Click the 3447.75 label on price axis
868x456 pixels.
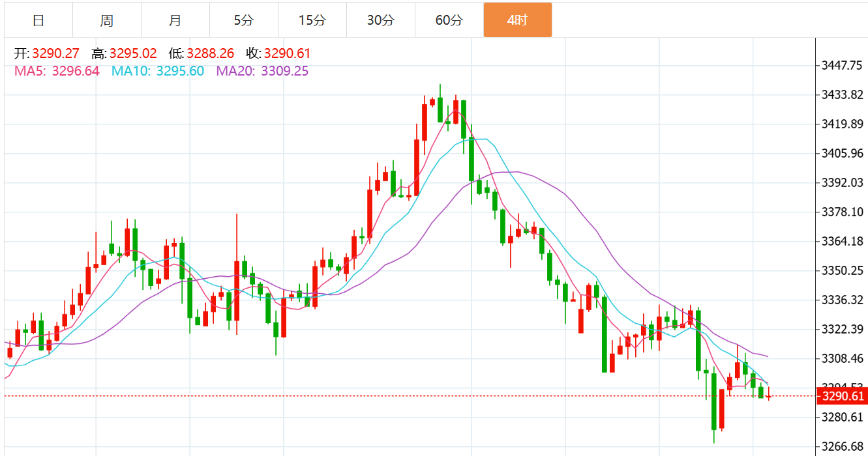point(843,66)
